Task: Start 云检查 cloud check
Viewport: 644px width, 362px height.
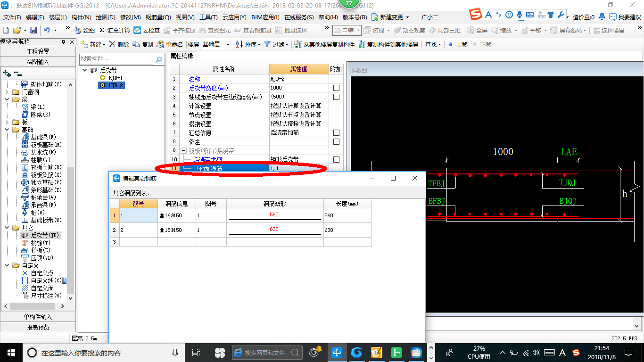Action: [147, 30]
